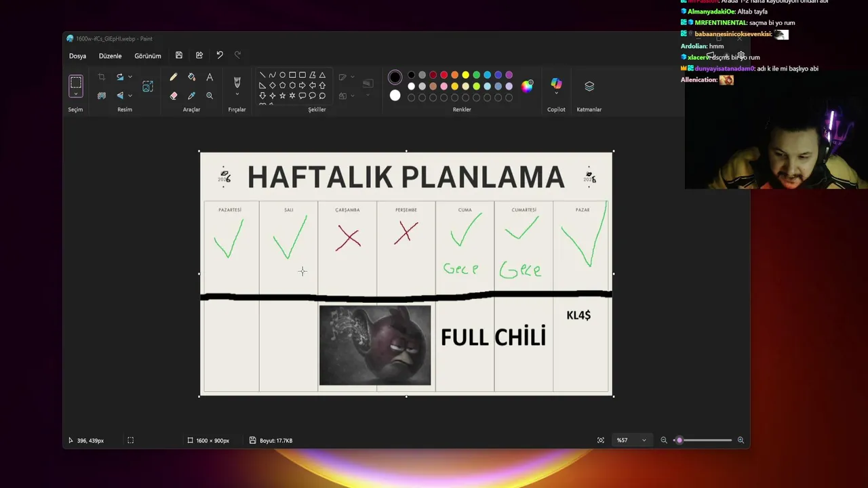The image size is (868, 488).
Task: Open the Görünüm menu
Action: (x=147, y=56)
